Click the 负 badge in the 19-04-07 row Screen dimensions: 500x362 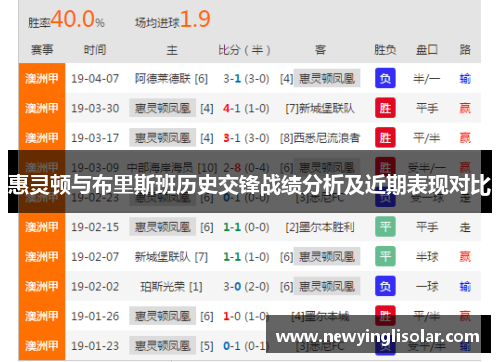click(385, 78)
